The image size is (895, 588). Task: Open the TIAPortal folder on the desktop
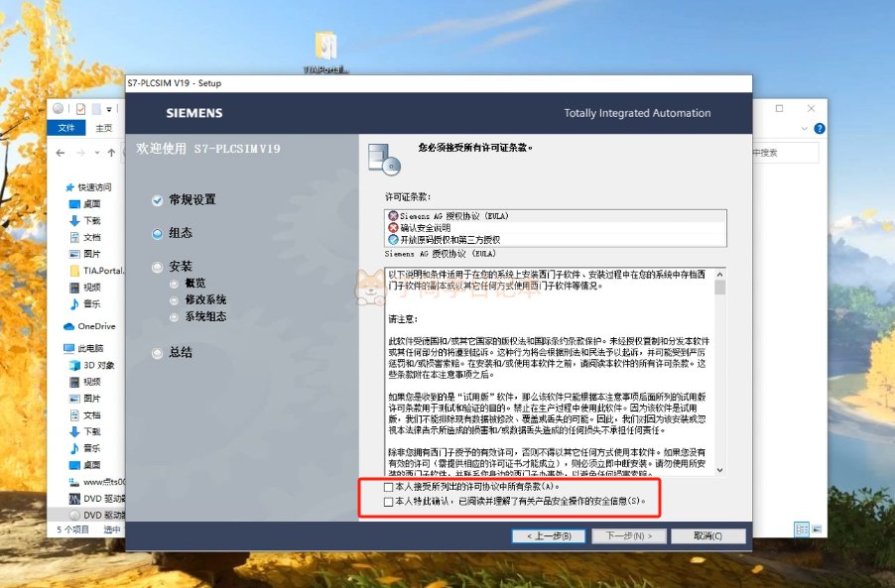pyautogui.click(x=325, y=53)
